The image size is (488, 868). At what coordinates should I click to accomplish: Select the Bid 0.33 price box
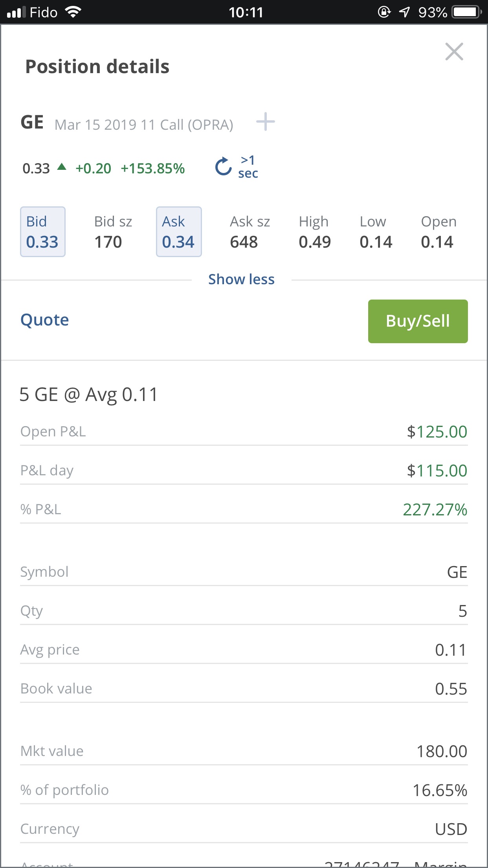pyautogui.click(x=42, y=232)
